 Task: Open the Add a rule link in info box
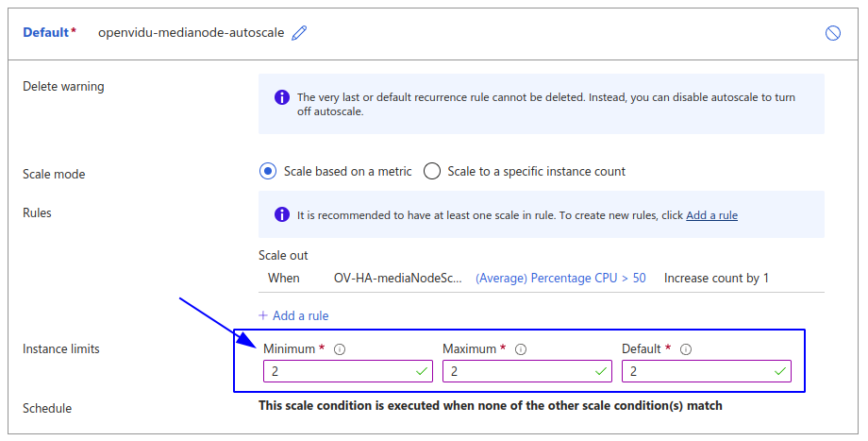(x=711, y=215)
